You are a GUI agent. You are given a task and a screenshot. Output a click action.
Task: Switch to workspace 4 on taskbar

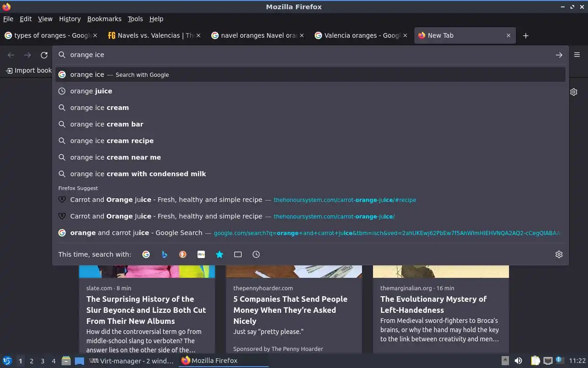(53, 361)
